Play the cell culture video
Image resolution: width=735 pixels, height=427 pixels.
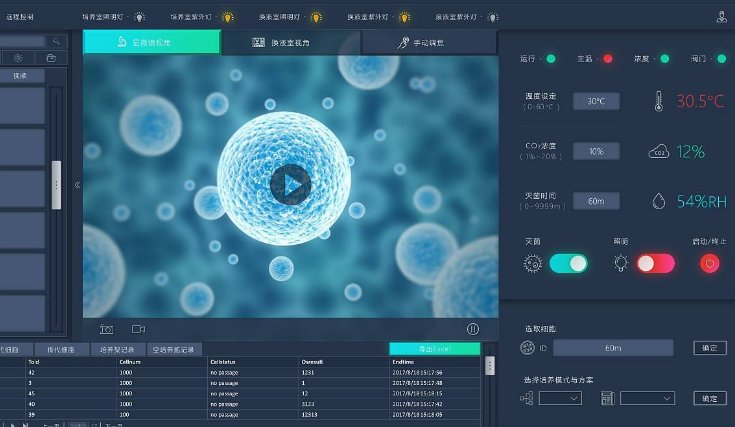click(x=291, y=185)
